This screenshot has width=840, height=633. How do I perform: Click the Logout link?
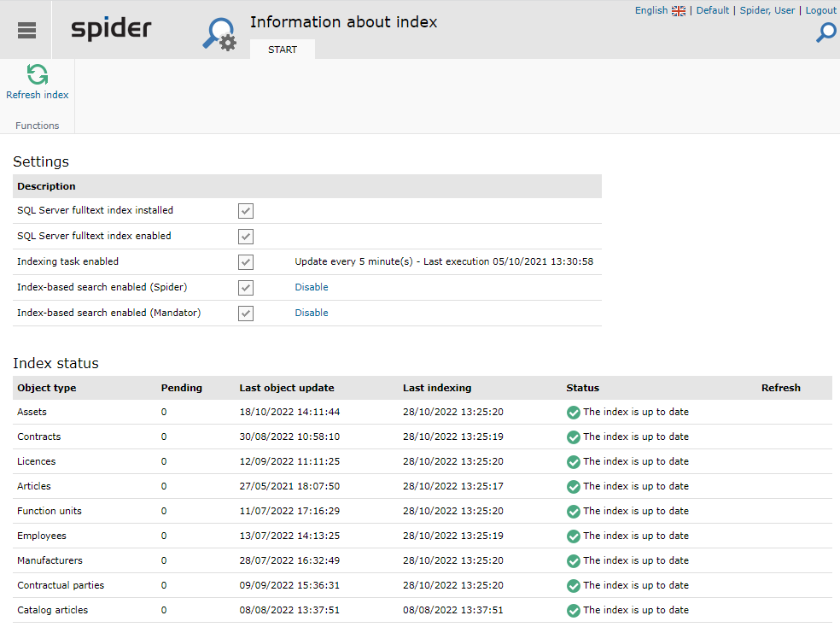pos(820,11)
